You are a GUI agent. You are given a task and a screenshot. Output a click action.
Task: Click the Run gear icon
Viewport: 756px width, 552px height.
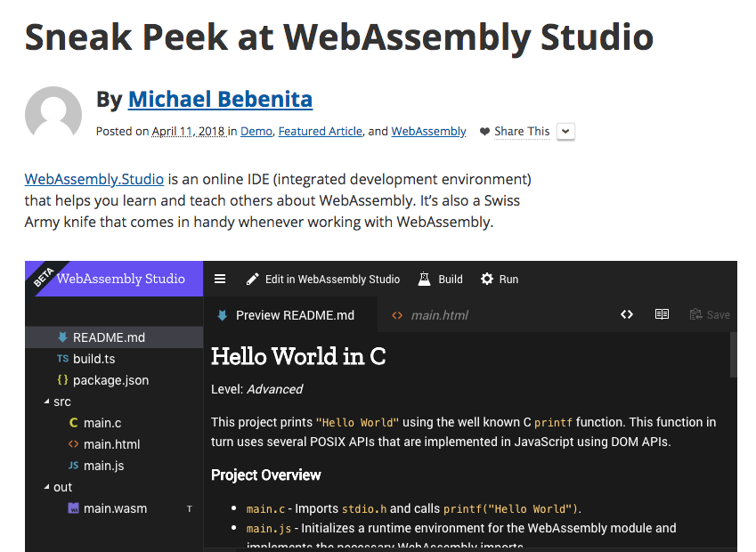pyautogui.click(x=487, y=280)
